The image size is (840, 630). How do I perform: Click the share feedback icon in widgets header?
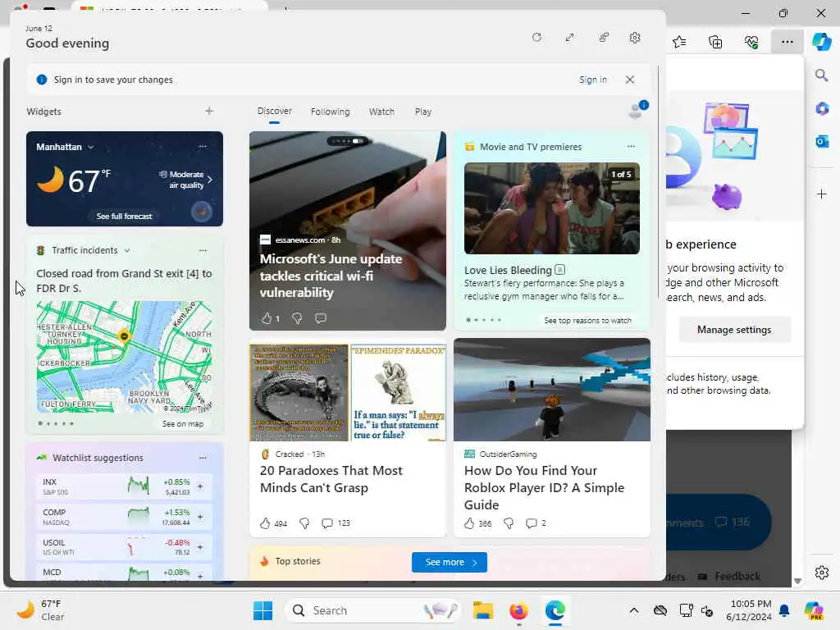pyautogui.click(x=603, y=38)
